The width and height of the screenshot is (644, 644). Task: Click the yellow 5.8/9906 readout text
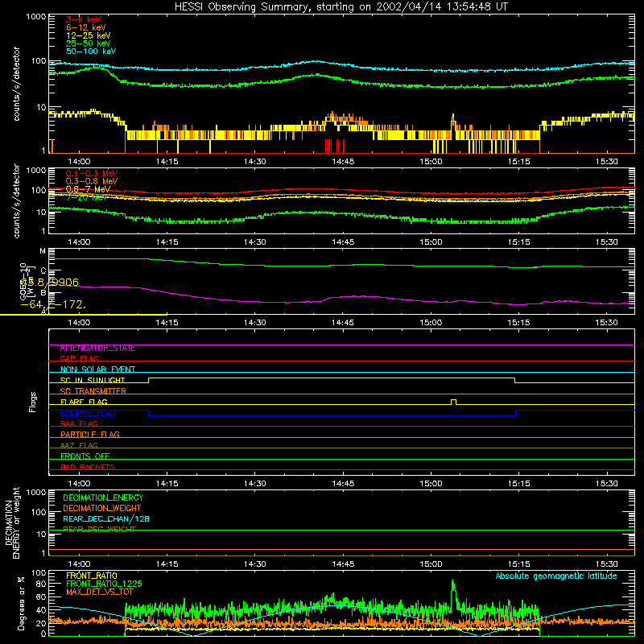50,283
